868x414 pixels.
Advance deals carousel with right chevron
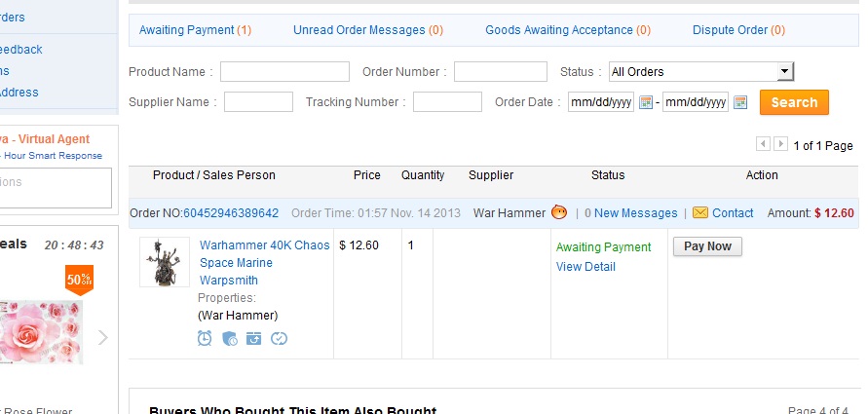click(103, 338)
